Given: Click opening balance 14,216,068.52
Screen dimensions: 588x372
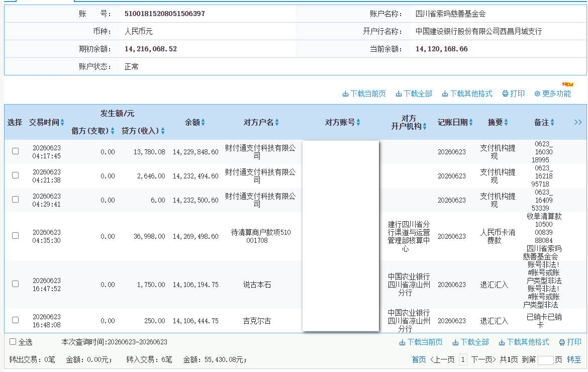Looking at the screenshot, I should [x=150, y=49].
